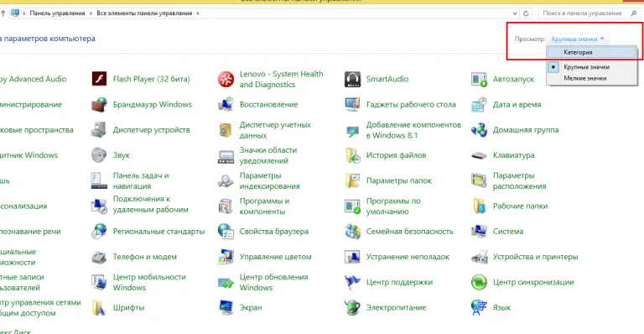
Task: Open the Добавление компонентов в Windows 8.1 icon
Action: (352, 131)
